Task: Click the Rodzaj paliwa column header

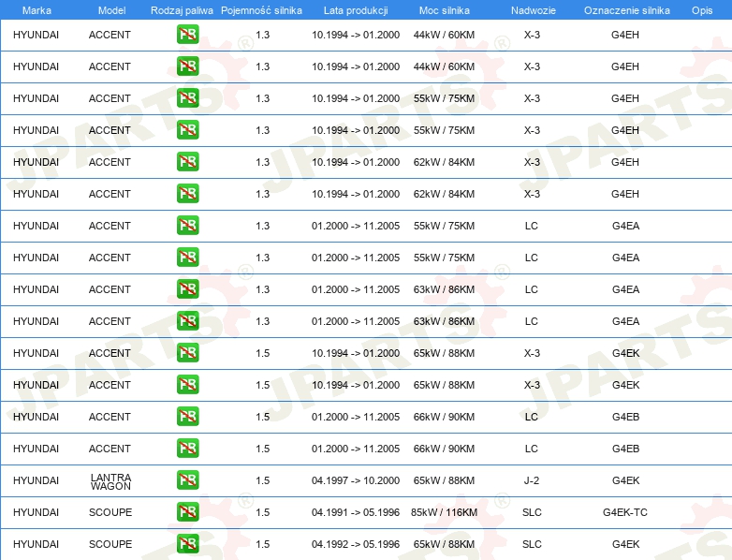Action: point(182,10)
